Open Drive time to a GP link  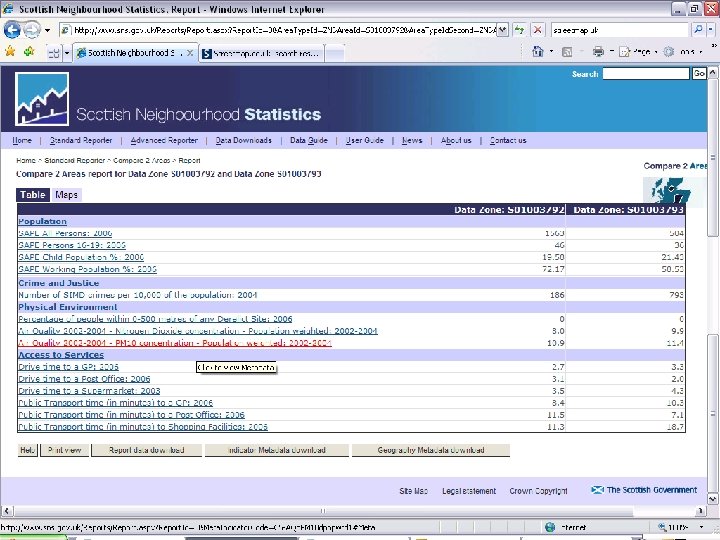coord(68,366)
